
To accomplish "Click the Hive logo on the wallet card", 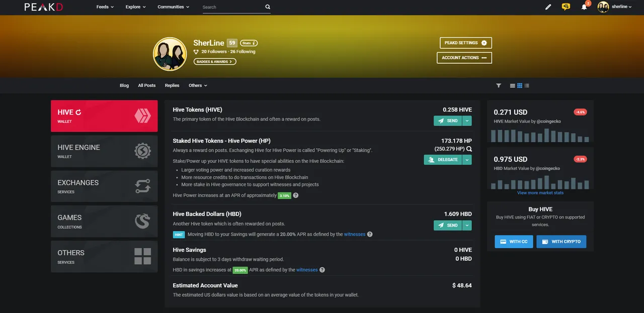I will 142,116.
